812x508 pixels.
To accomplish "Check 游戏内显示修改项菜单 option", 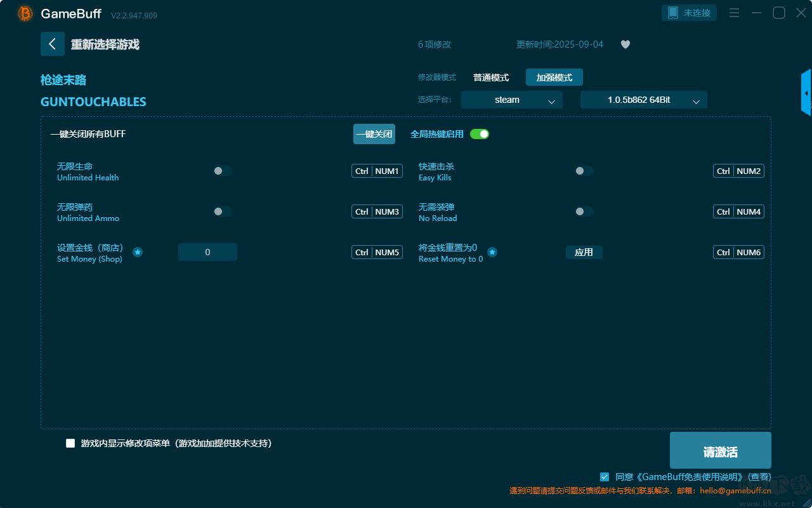I will click(x=70, y=443).
